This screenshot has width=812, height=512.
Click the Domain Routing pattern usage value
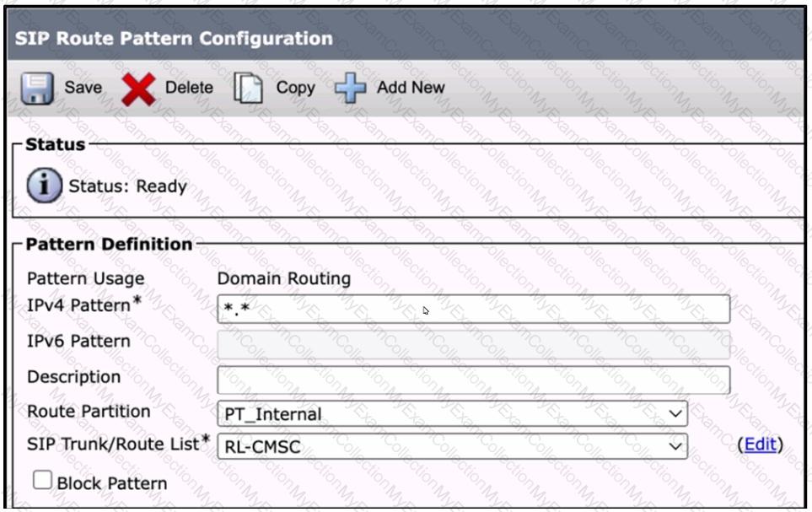click(x=284, y=278)
